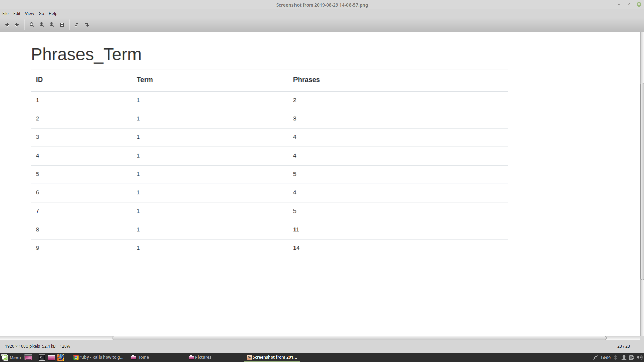Click the zoom out magnifier icon
644x362 pixels.
click(x=32, y=25)
